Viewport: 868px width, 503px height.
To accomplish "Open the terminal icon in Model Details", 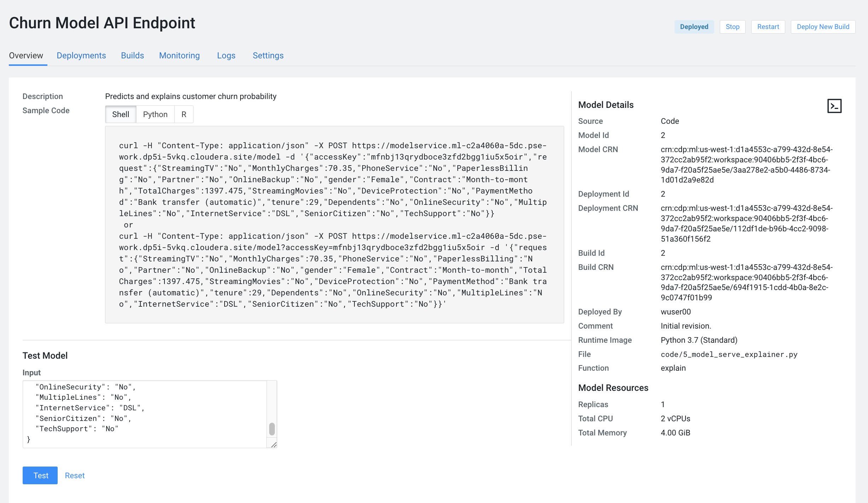I will [x=834, y=106].
